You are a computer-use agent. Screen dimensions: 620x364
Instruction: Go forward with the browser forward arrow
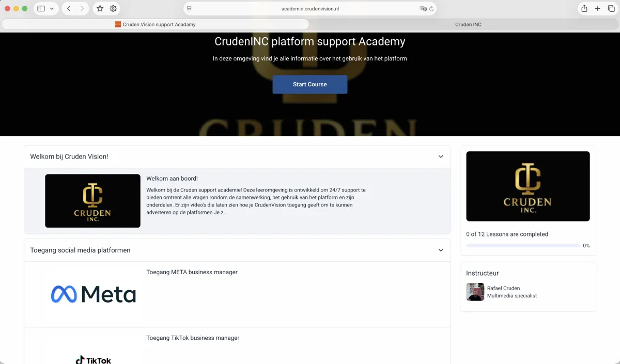click(x=82, y=9)
